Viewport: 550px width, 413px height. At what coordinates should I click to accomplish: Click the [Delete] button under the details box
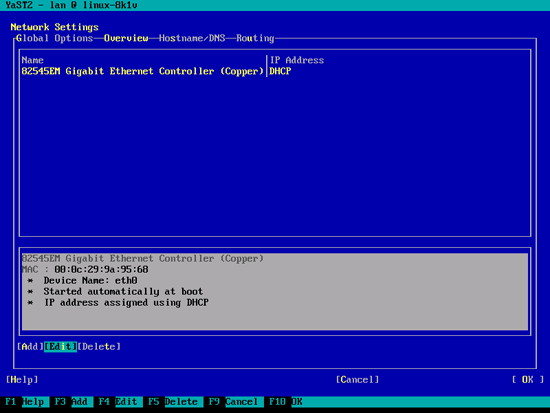[99, 347]
